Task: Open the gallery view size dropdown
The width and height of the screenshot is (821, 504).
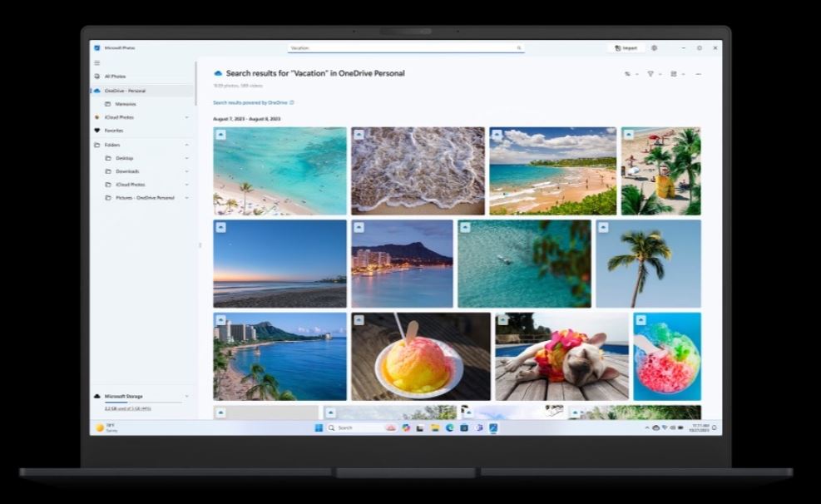Action: pos(676,74)
